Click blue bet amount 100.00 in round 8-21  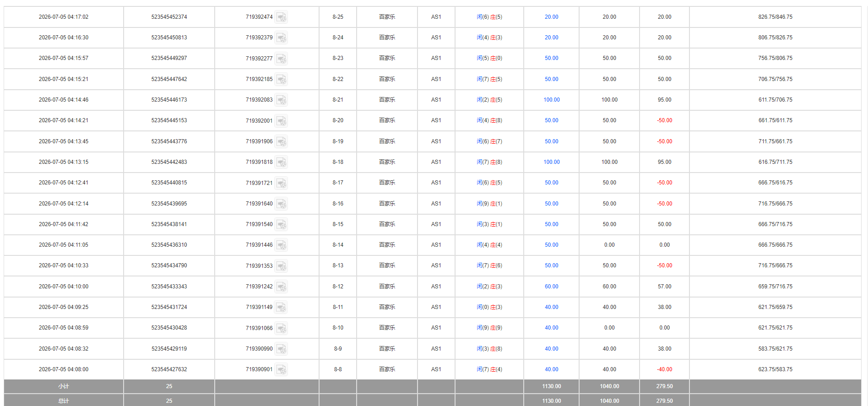[551, 100]
